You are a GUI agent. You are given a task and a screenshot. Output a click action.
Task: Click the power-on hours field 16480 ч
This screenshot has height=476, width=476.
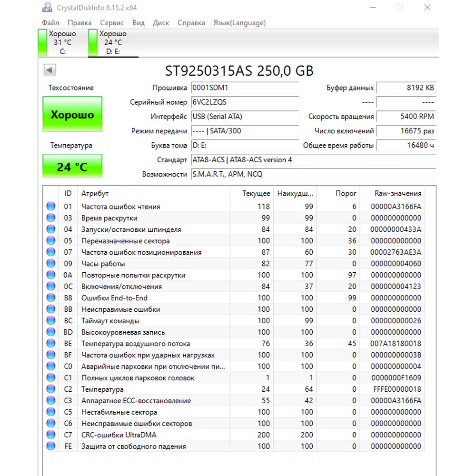pyautogui.click(x=406, y=145)
